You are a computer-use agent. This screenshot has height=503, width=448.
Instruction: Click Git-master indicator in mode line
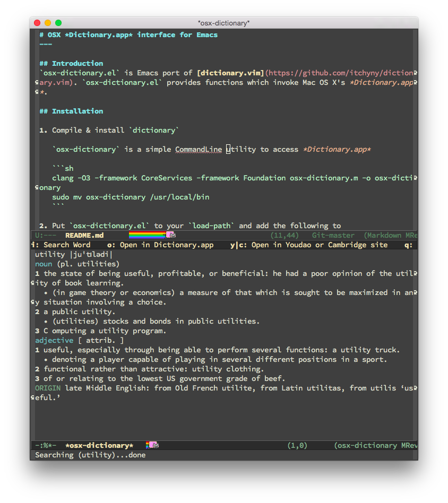[333, 235]
